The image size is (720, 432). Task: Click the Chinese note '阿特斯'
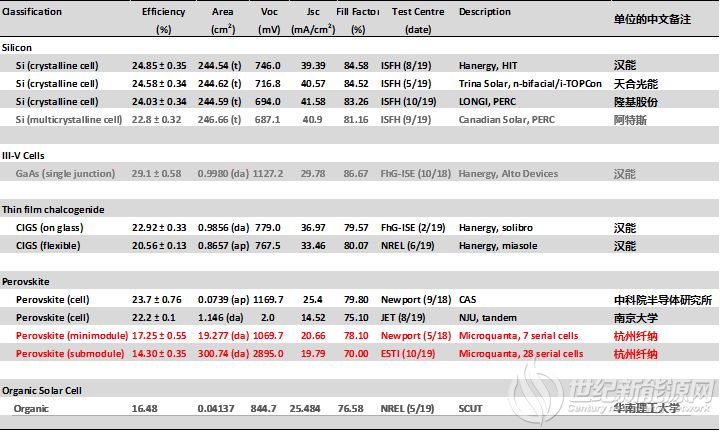click(630, 120)
